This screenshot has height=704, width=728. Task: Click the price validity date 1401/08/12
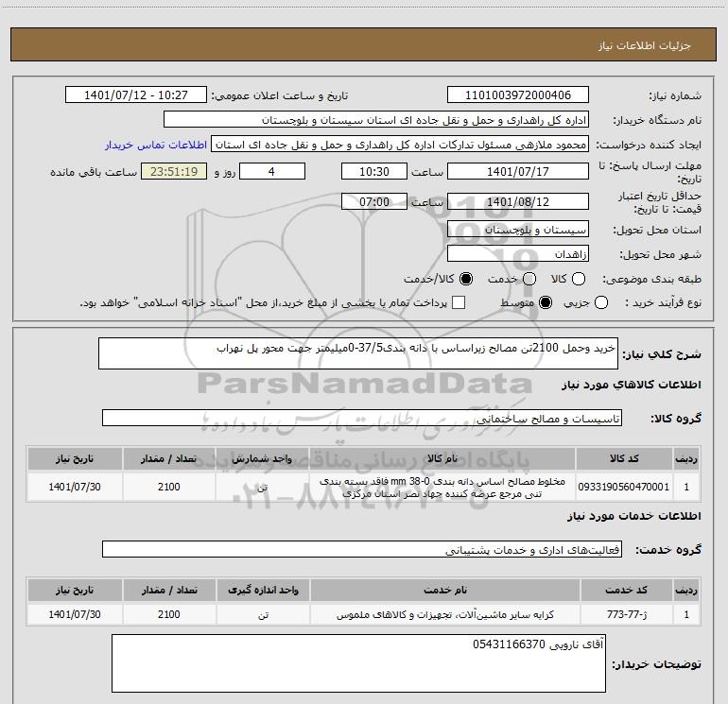518,201
